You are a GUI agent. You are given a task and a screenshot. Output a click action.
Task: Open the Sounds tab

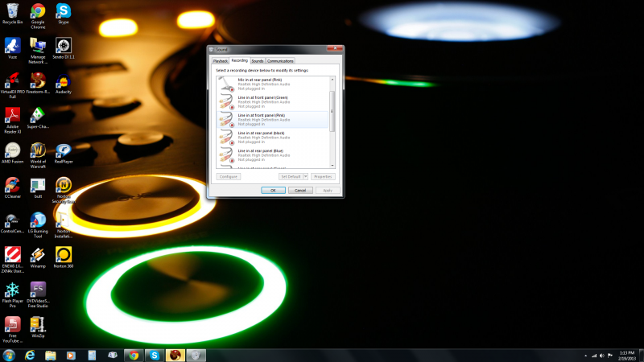[x=258, y=61]
